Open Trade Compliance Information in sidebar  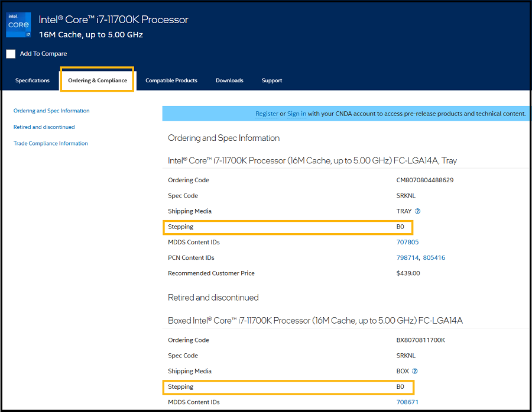click(x=50, y=143)
